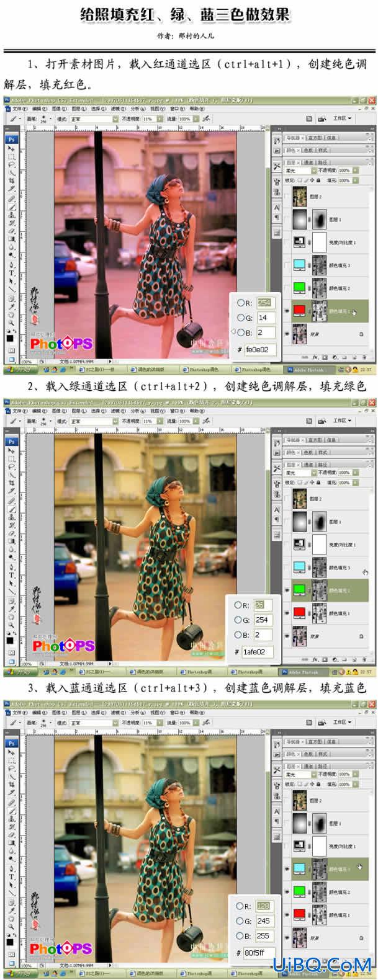Image resolution: width=378 pixels, height=980 pixels.
Task: Select the Gradient tool in step 2 screenshot
Action: pos(11,541)
